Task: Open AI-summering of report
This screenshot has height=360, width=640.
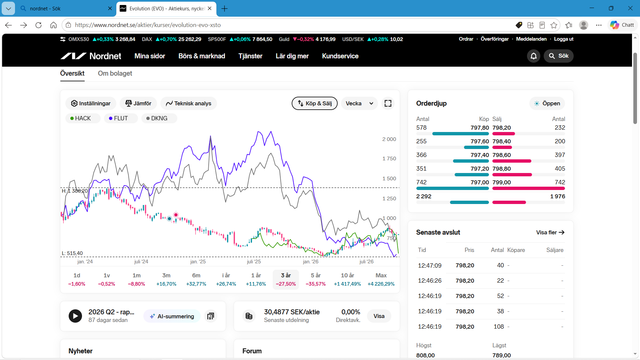Action: click(172, 316)
